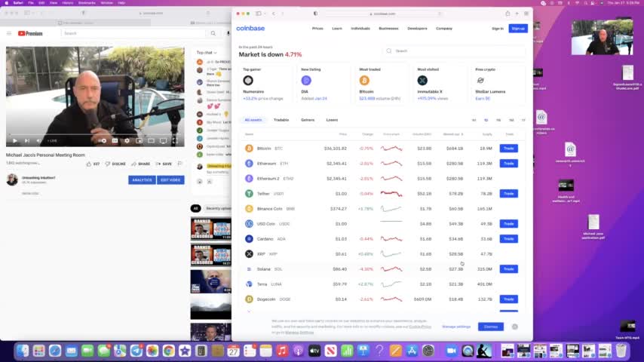
Task: Click the Stellar Lumens free crypto icon
Action: coord(480,81)
